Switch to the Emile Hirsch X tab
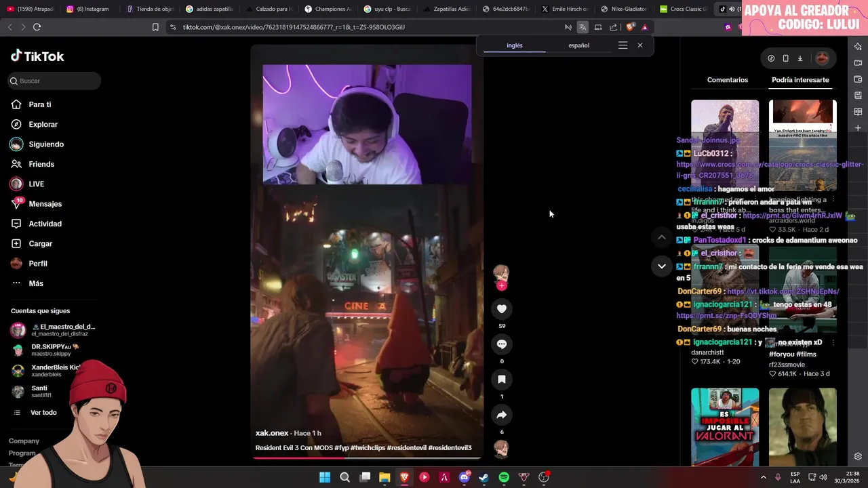 point(564,9)
